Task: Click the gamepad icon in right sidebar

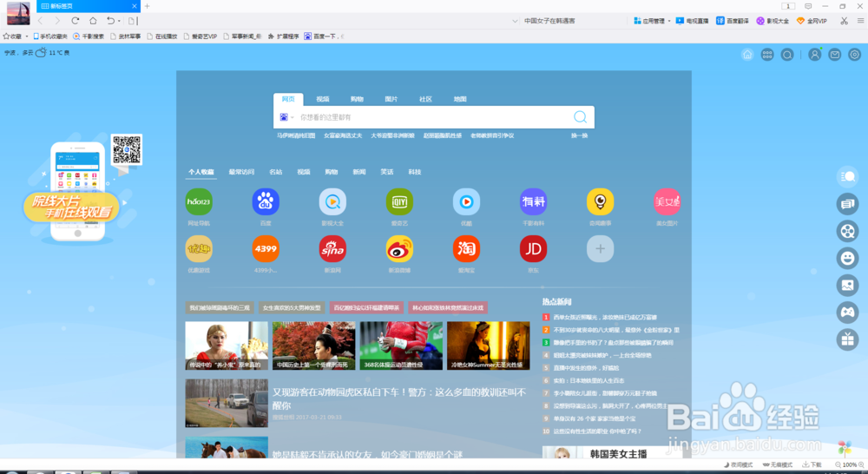Action: click(x=847, y=313)
